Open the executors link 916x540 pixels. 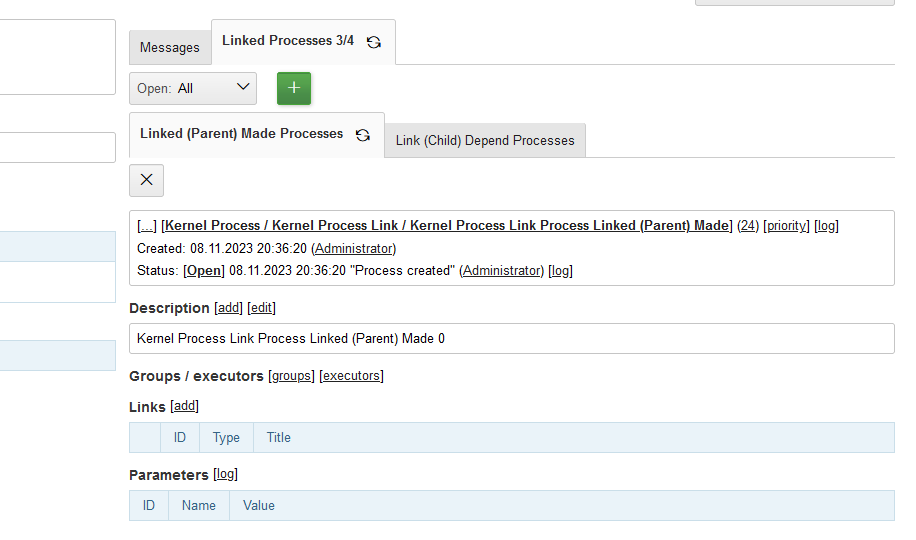351,376
